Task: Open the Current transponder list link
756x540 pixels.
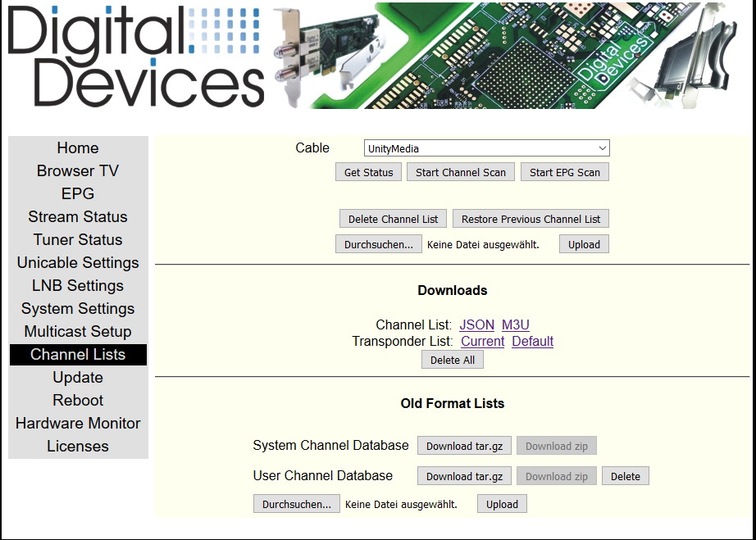Action: [483, 342]
